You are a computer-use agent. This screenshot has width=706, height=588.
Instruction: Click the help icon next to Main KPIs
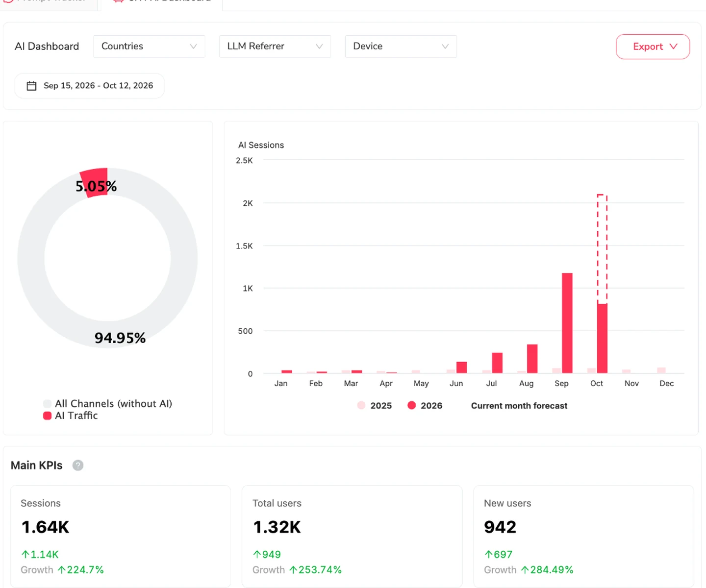pyautogui.click(x=78, y=465)
